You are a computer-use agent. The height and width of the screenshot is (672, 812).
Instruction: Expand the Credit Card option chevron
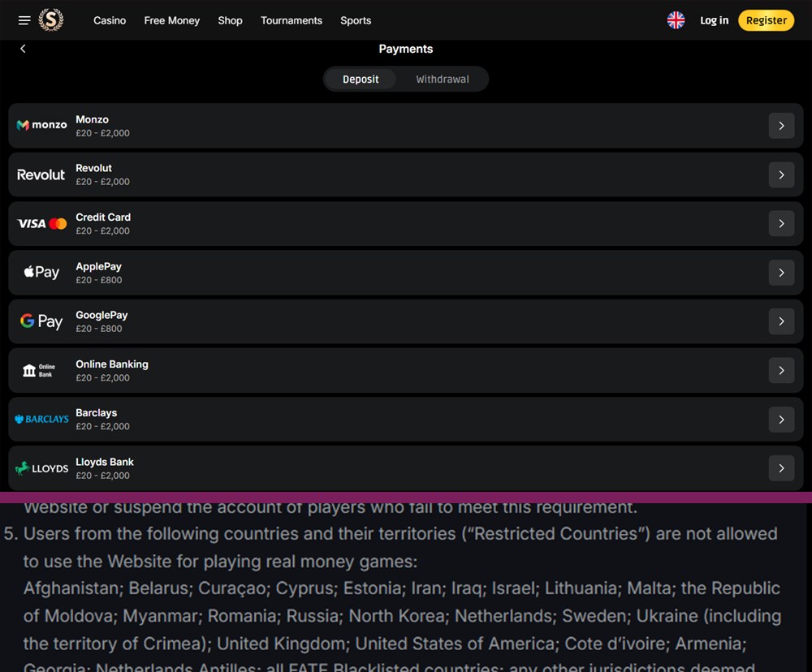click(x=781, y=224)
